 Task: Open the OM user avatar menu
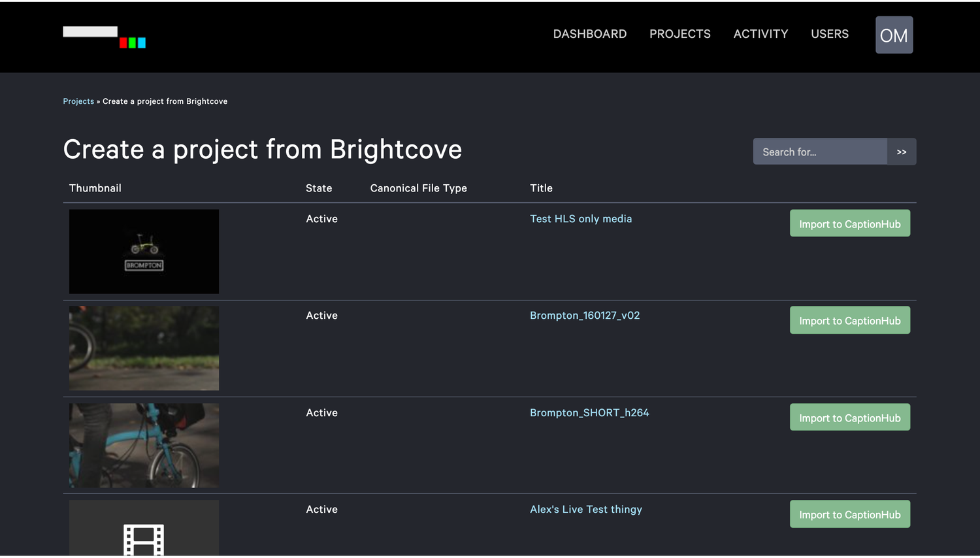pyautogui.click(x=894, y=35)
